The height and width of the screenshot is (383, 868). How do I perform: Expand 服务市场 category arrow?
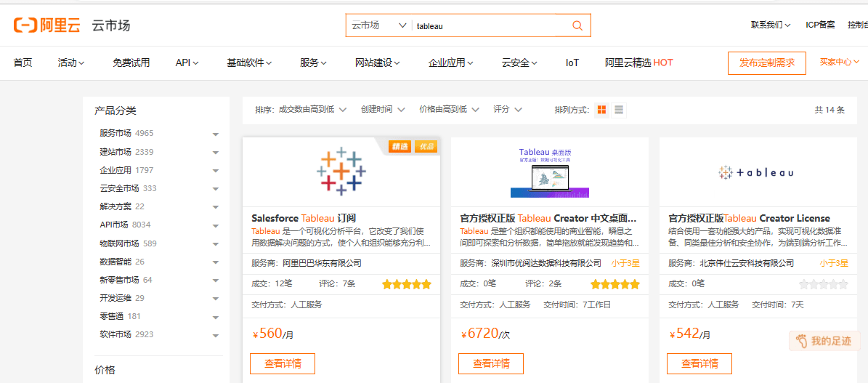215,134
